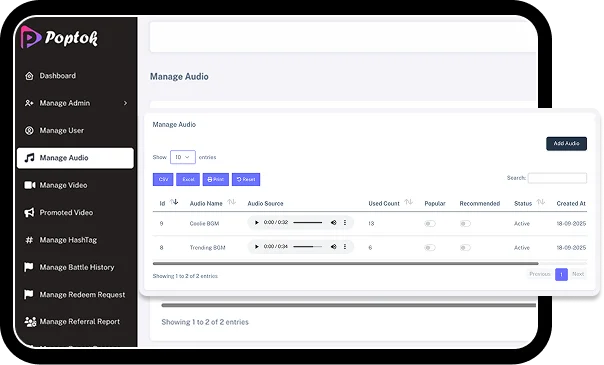Click Active status in the Coolie BGM row
The width and height of the screenshot is (604, 365).
pos(522,224)
